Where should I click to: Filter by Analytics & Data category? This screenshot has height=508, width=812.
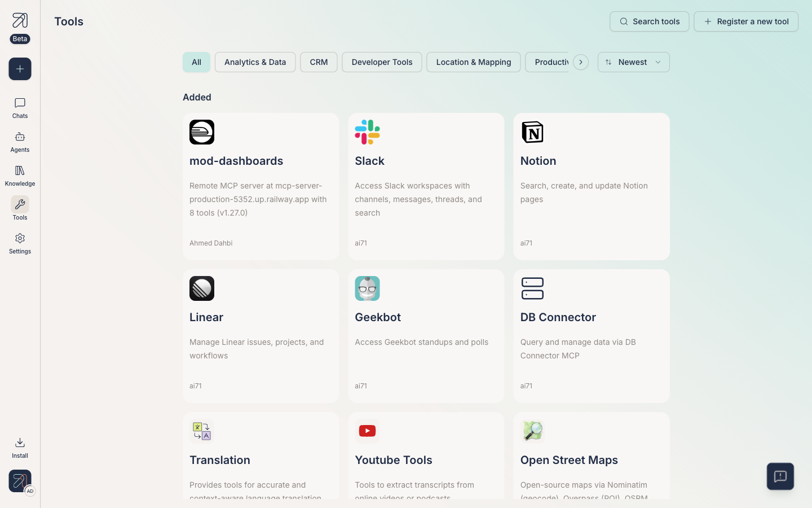(x=255, y=62)
